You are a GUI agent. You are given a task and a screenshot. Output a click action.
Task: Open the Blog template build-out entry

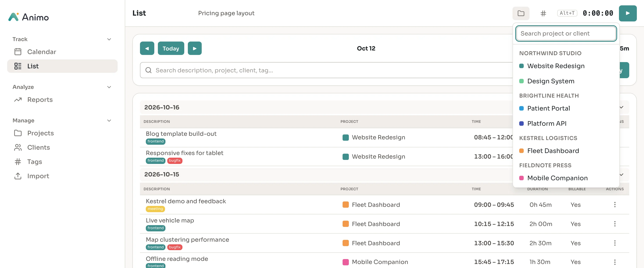click(181, 134)
